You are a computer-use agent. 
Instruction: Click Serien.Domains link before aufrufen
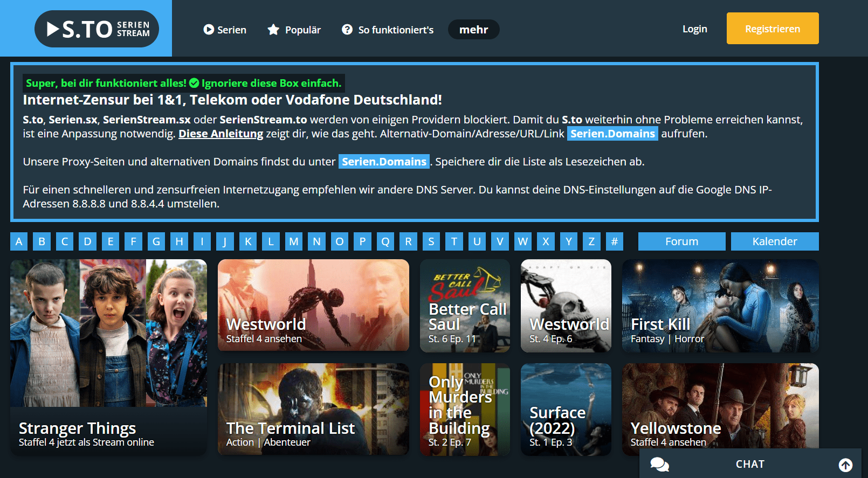[612, 134]
